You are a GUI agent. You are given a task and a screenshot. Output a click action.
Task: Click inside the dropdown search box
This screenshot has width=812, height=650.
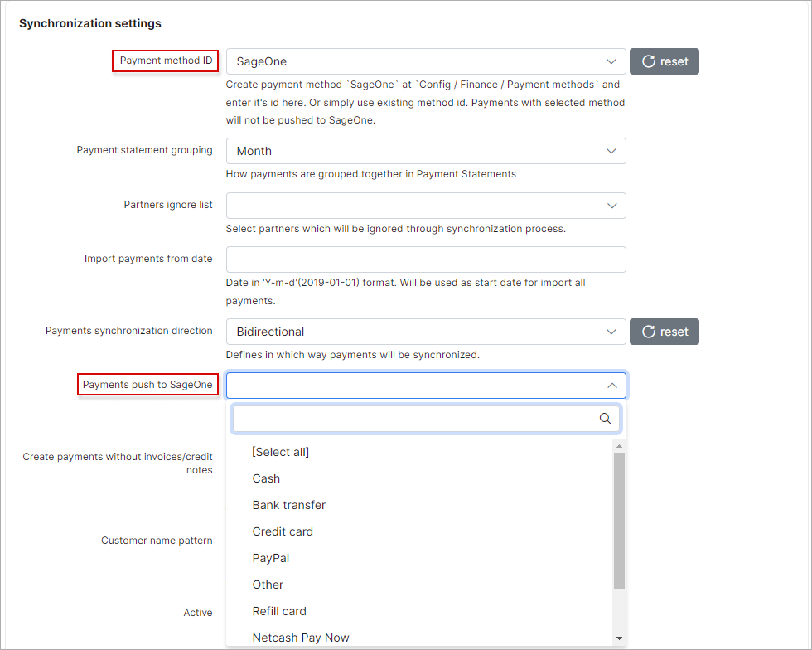[414, 419]
